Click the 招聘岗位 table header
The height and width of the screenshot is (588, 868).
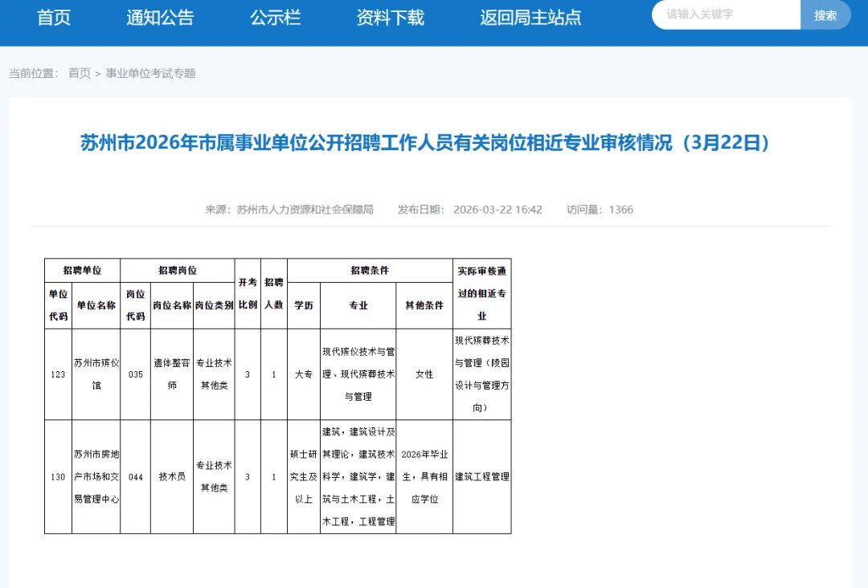tap(177, 271)
